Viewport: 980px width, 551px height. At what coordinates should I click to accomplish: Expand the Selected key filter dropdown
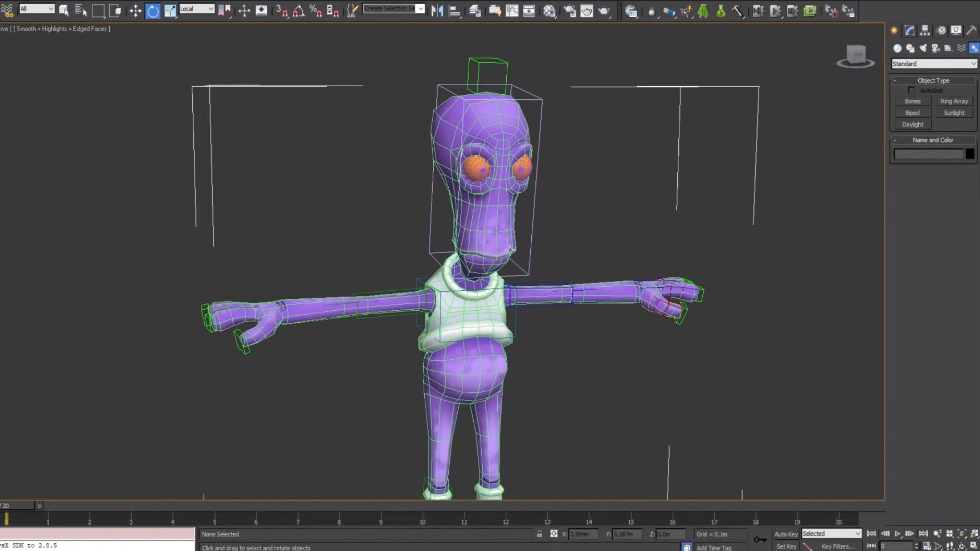(x=831, y=534)
